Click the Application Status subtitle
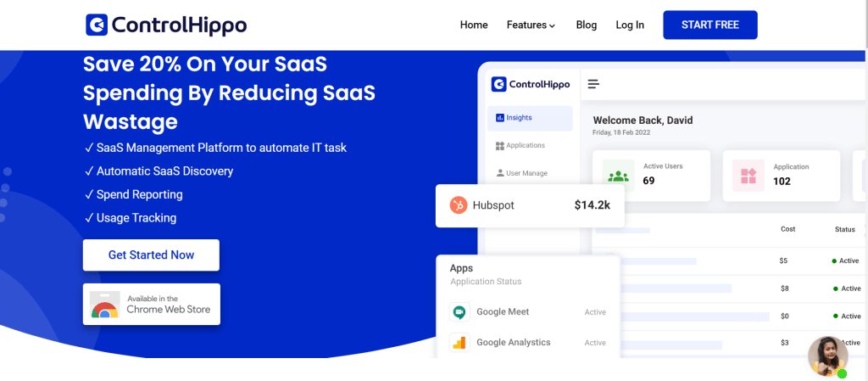The image size is (868, 381). click(486, 282)
